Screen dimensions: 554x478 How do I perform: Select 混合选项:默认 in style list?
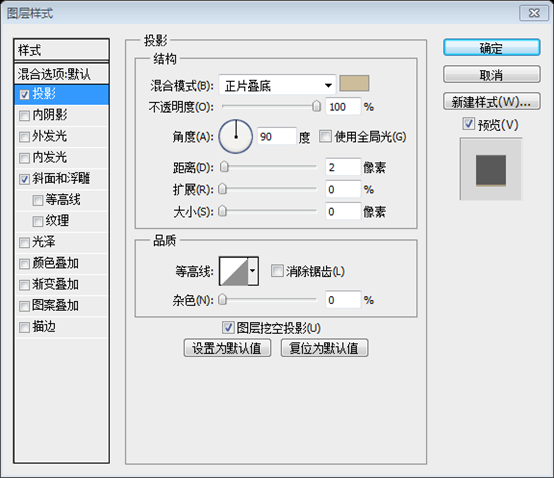tap(61, 74)
